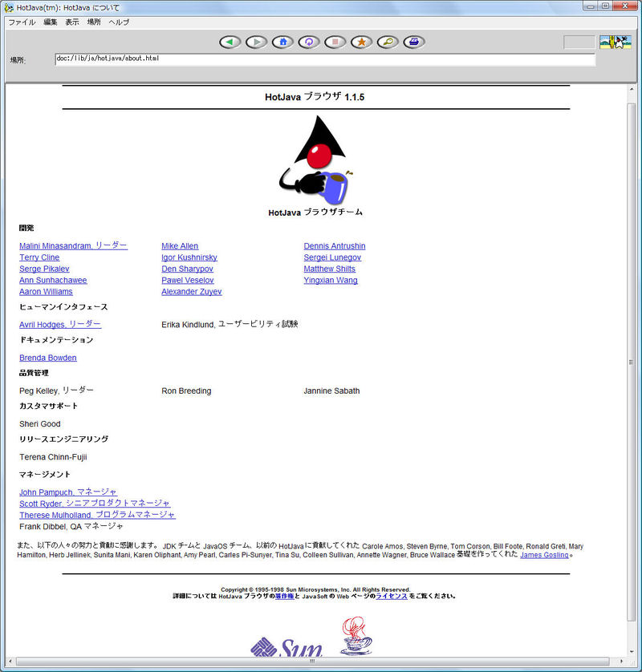
Task: Open the Brenda Bowden link
Action: coord(48,358)
